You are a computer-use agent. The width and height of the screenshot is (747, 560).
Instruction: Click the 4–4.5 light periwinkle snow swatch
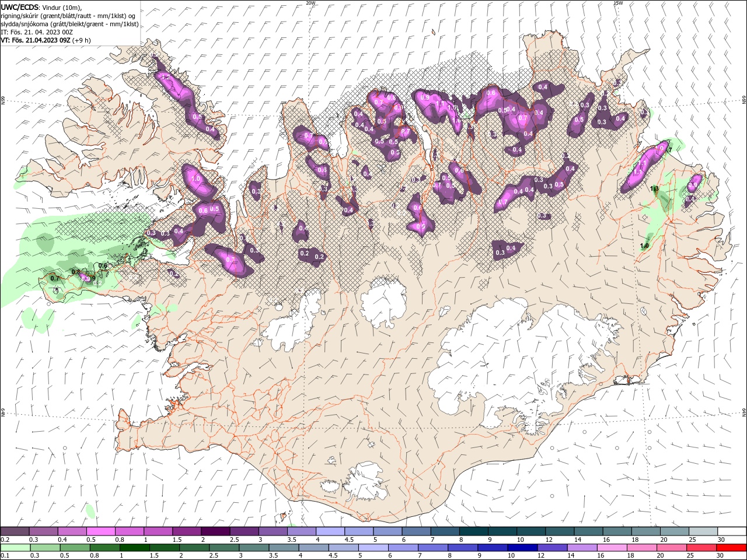tap(330, 531)
